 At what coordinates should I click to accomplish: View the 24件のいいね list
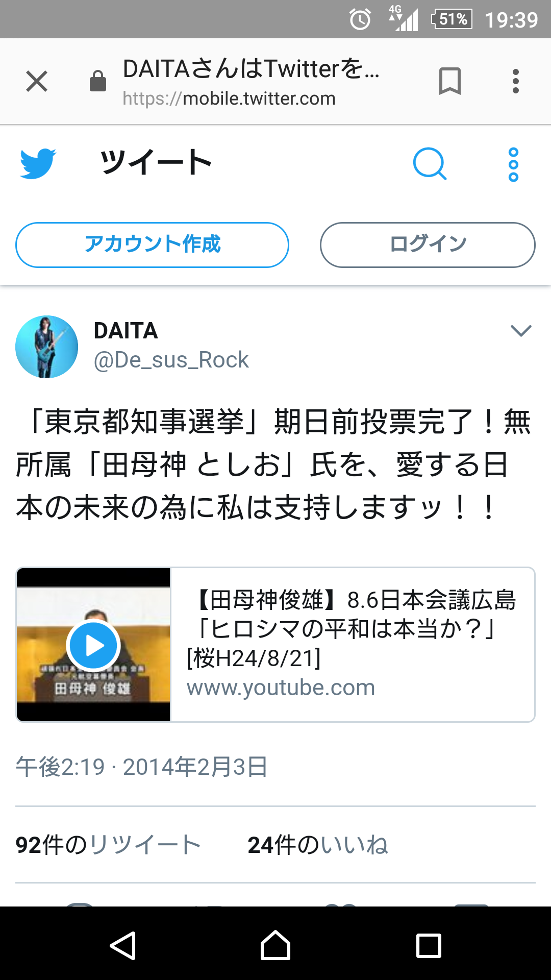click(318, 845)
